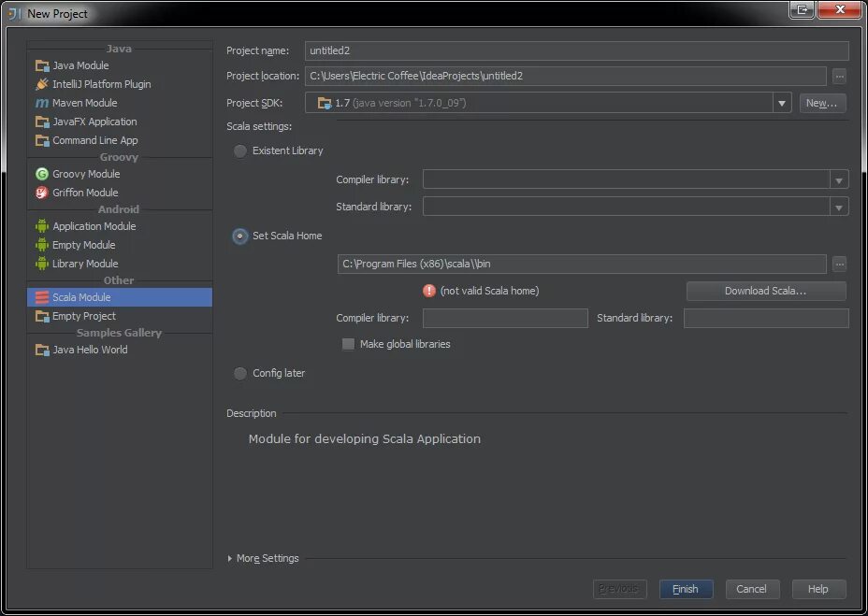Click the Scala Module red stripes icon
The width and height of the screenshot is (868, 616).
point(42,297)
